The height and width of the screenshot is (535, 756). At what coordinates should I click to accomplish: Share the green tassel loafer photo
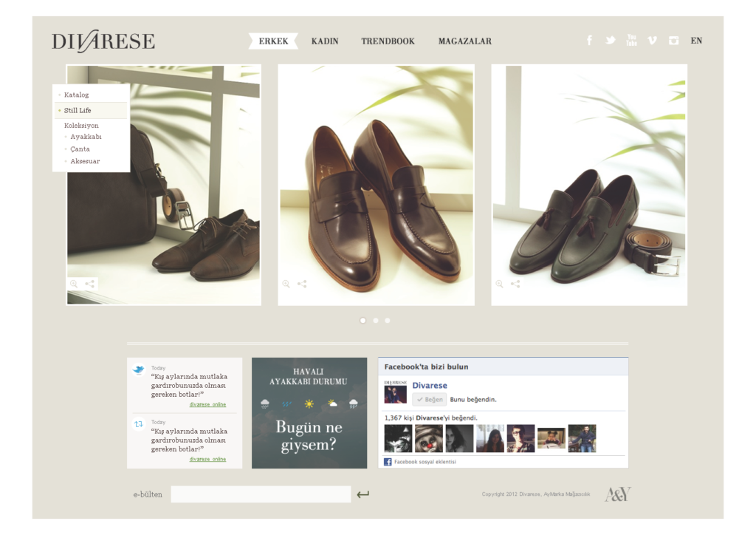click(515, 284)
